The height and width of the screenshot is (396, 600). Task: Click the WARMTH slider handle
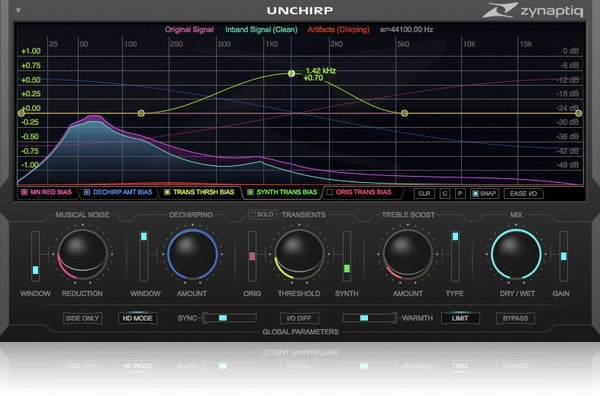coord(364,318)
